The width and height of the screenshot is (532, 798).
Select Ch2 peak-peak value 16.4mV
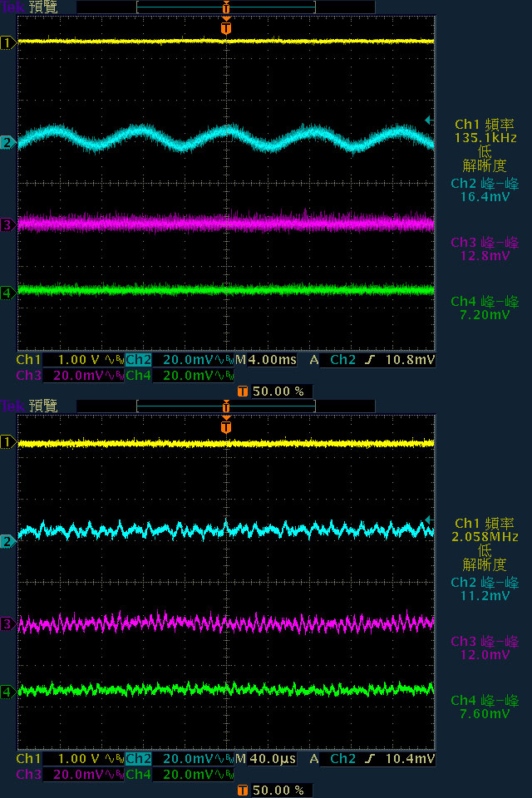click(485, 197)
